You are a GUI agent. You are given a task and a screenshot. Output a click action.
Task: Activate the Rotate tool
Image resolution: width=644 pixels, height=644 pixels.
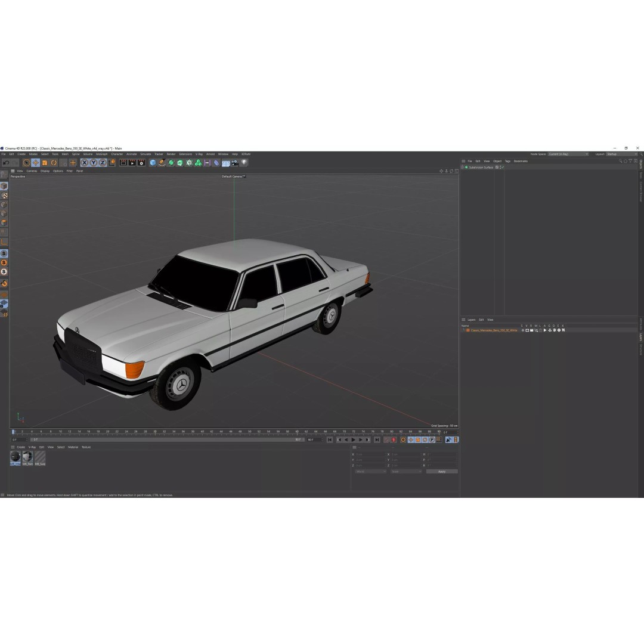point(54,163)
